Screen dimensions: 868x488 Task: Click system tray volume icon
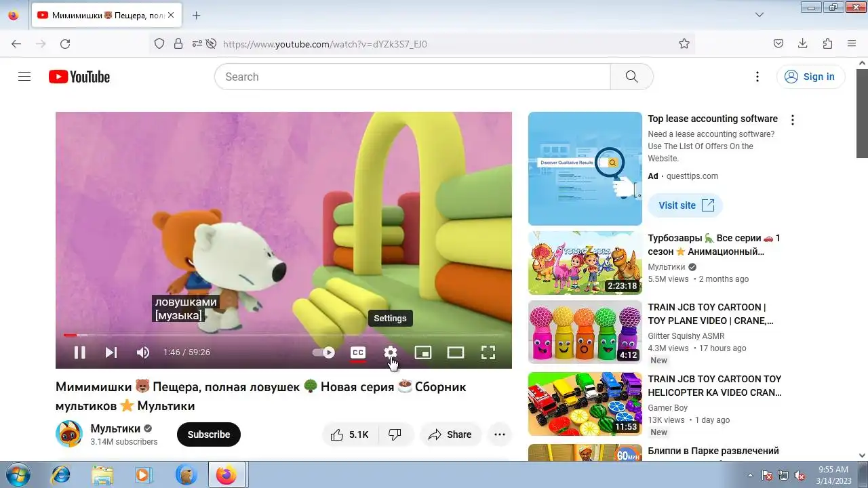click(x=800, y=475)
